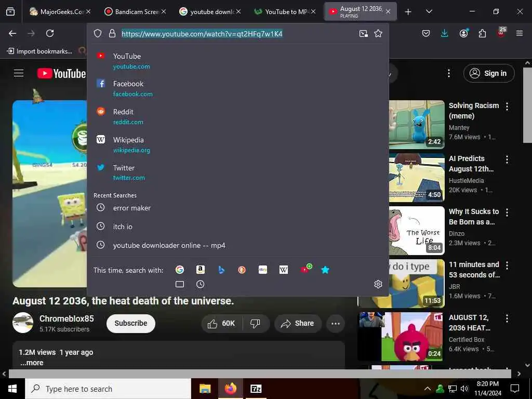Reload the page with the refresh icon
Image resolution: width=532 pixels, height=399 pixels.
(x=50, y=33)
